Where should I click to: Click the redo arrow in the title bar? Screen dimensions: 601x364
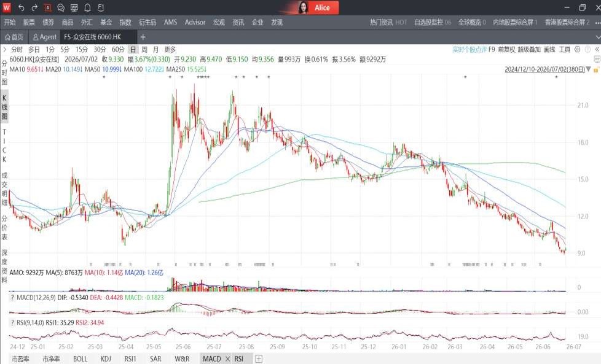click(34, 7)
